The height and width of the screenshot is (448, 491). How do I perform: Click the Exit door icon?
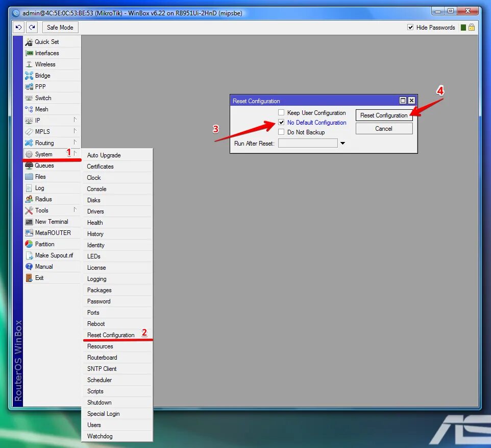[29, 278]
